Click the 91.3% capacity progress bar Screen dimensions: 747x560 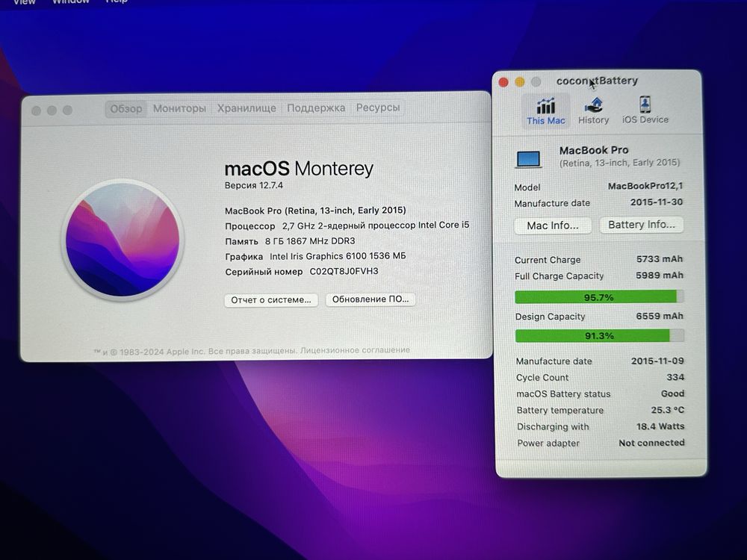coord(600,335)
